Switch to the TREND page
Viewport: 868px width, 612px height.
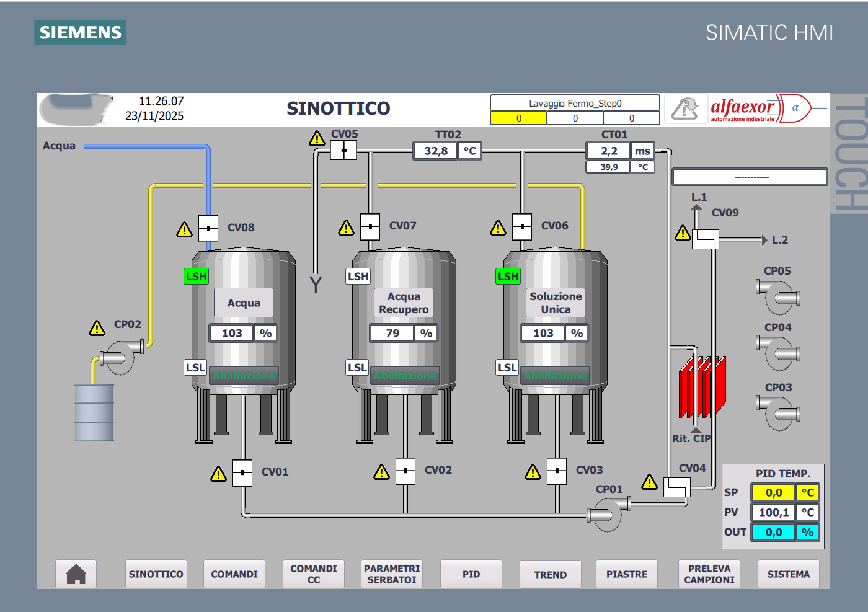[x=551, y=574]
